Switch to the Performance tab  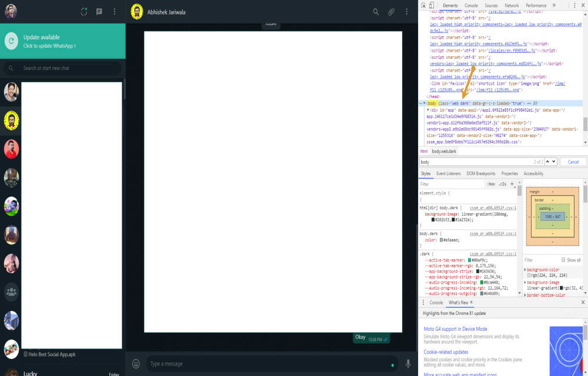pos(536,5)
